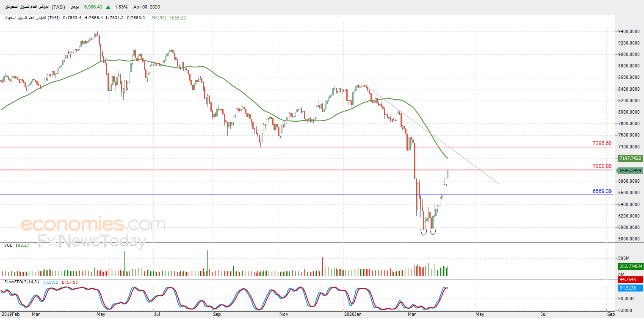644x318 pixels.
Task: Click the stochastic D:17.85 value
Action: [69, 282]
